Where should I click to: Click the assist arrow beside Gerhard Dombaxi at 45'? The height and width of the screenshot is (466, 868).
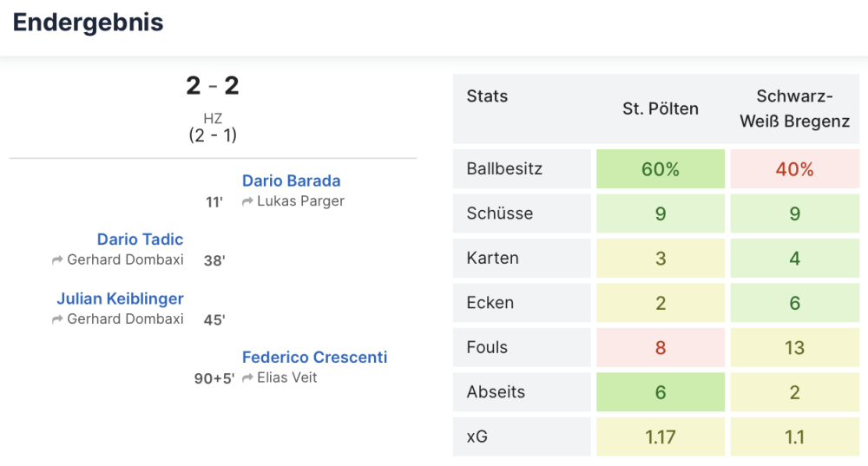coord(57,318)
